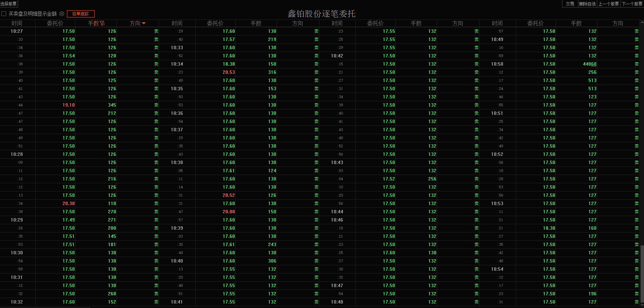Select the 153 volume cell

(x=272, y=89)
